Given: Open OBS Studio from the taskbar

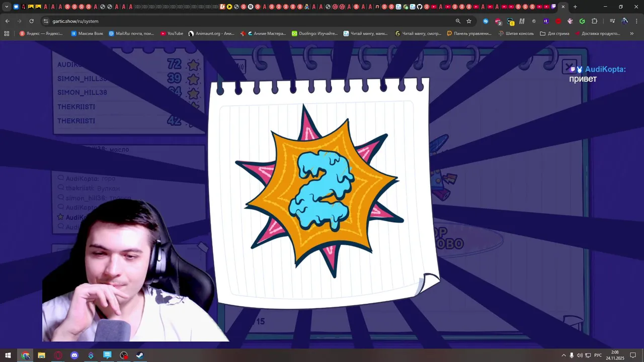Looking at the screenshot, I should tap(124, 355).
